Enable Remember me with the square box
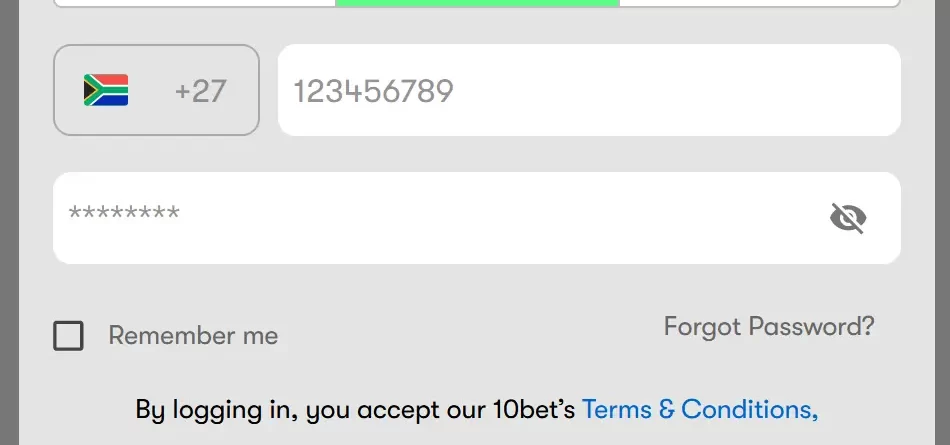950x445 pixels. pos(68,336)
